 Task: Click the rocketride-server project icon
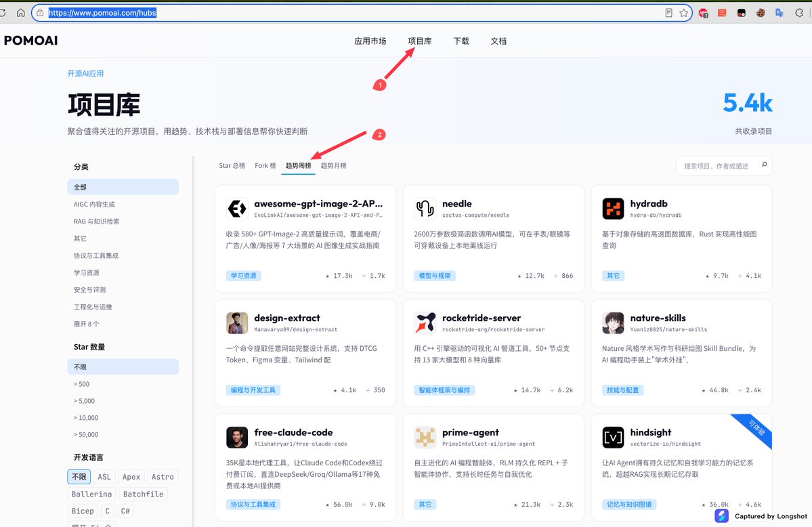(425, 323)
